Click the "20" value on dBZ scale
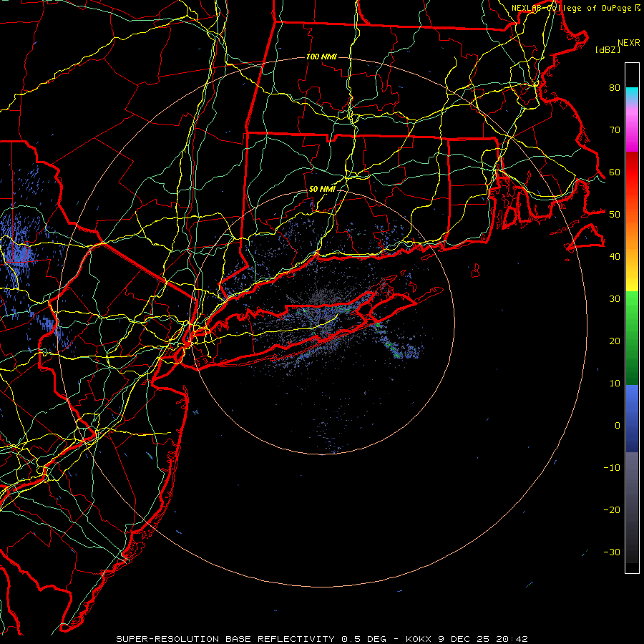Viewport: 644px width, 644px height. point(615,341)
